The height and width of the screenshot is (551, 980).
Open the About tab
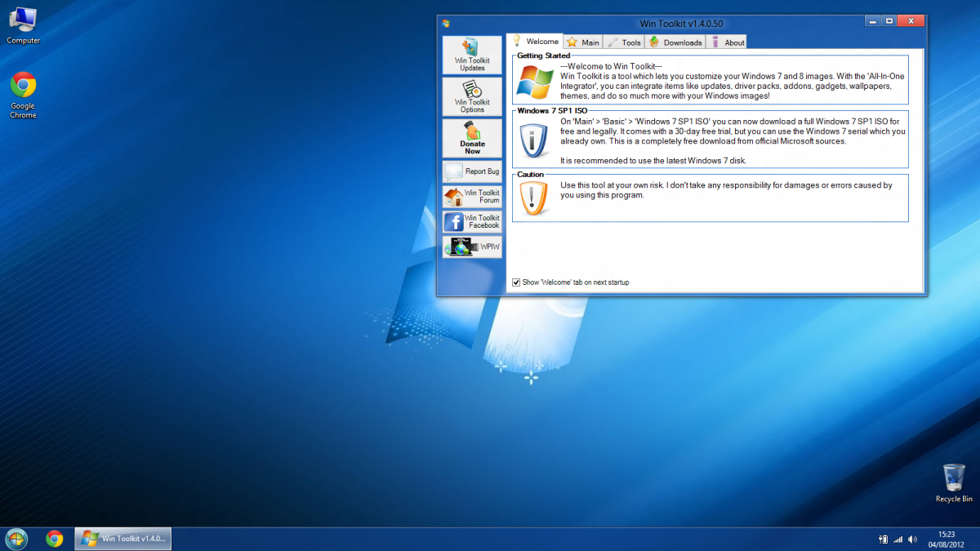tap(727, 42)
